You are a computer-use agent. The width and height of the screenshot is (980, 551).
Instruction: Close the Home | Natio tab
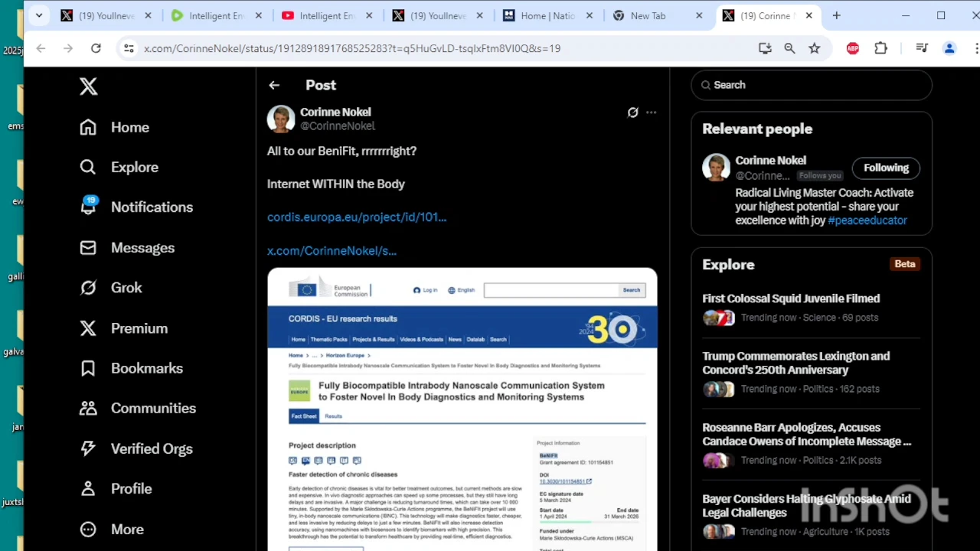[x=589, y=15]
